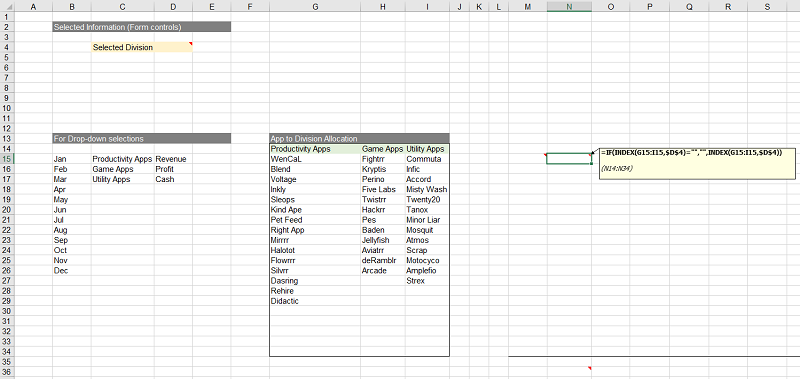The width and height of the screenshot is (800, 379).
Task: Select column N header
Action: point(569,6)
